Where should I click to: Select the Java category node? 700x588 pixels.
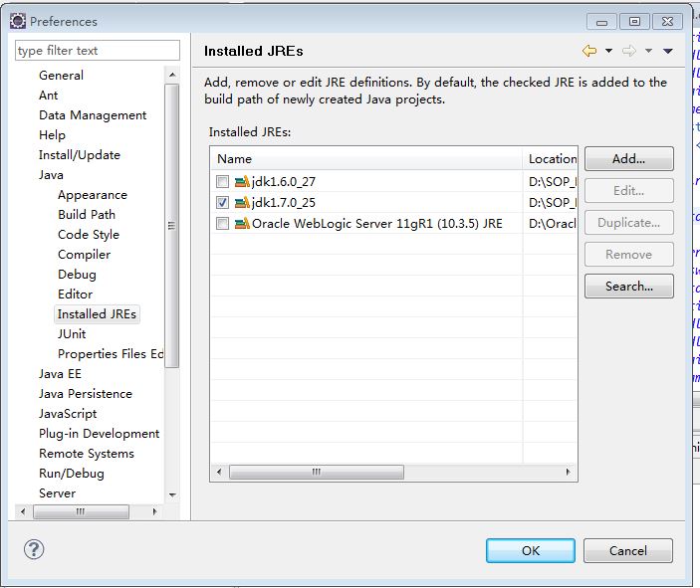(x=51, y=175)
